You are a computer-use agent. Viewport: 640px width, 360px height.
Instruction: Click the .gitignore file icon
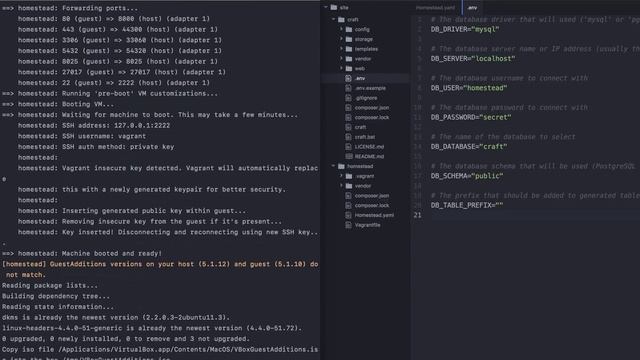pyautogui.click(x=348, y=98)
